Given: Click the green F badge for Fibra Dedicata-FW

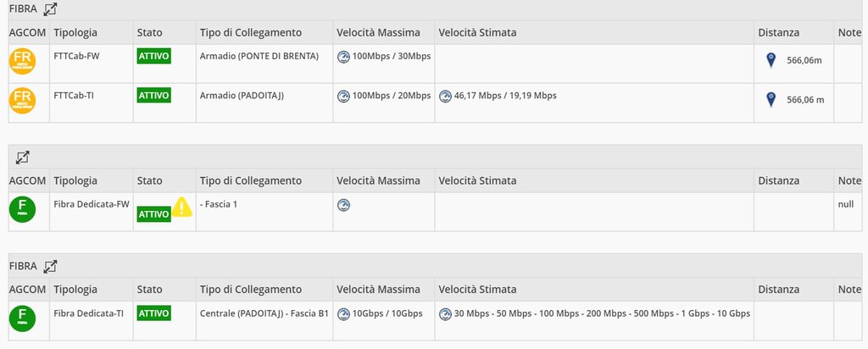Looking at the screenshot, I should click(x=22, y=209).
